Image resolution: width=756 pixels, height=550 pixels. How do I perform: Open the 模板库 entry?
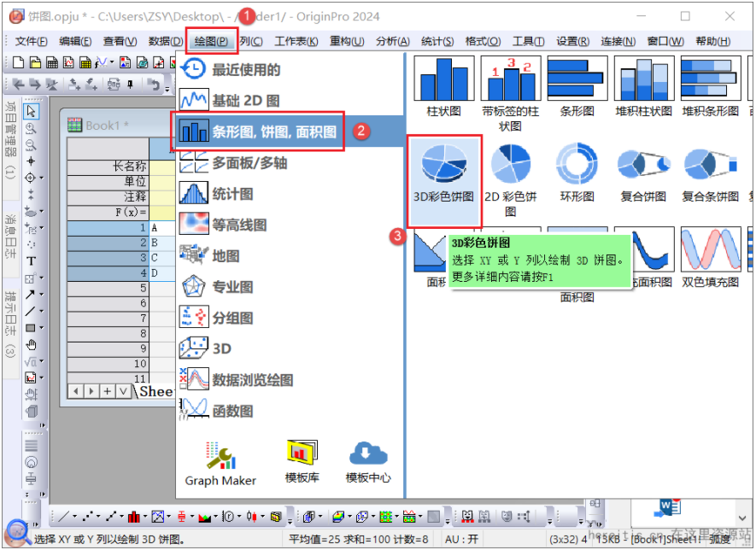pos(302,454)
